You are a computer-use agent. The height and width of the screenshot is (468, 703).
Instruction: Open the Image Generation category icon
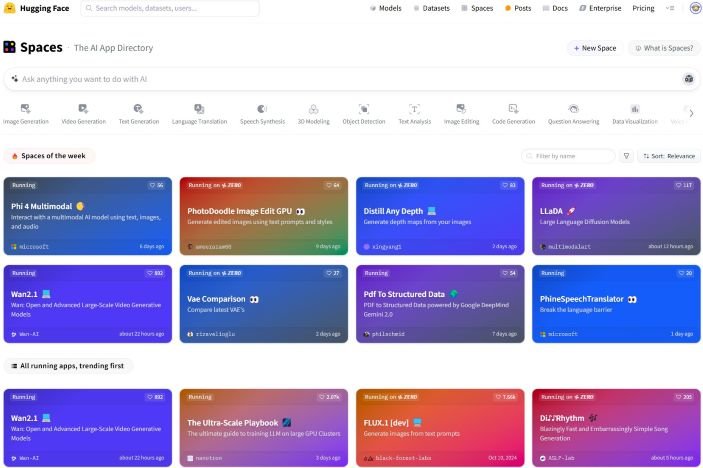tap(26, 108)
